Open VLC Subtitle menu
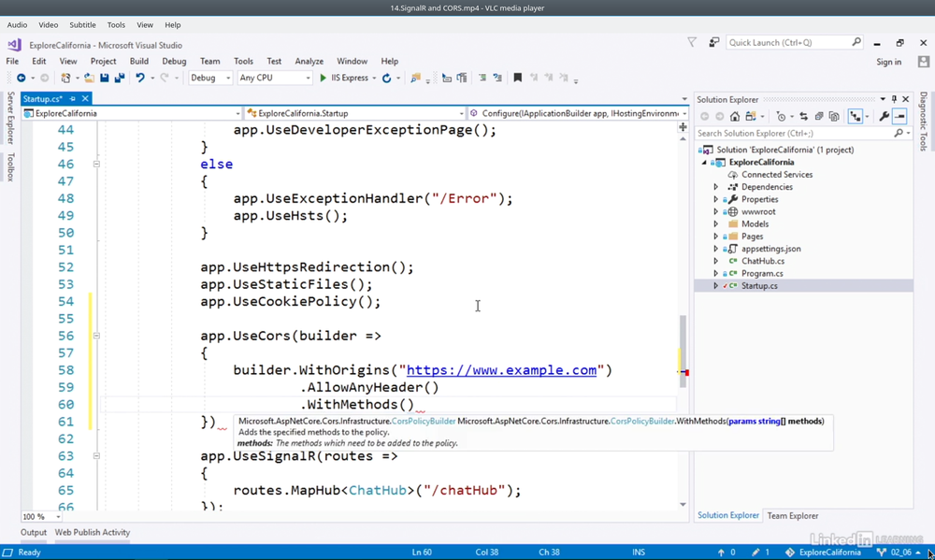Image resolution: width=935 pixels, height=560 pixels. [82, 25]
